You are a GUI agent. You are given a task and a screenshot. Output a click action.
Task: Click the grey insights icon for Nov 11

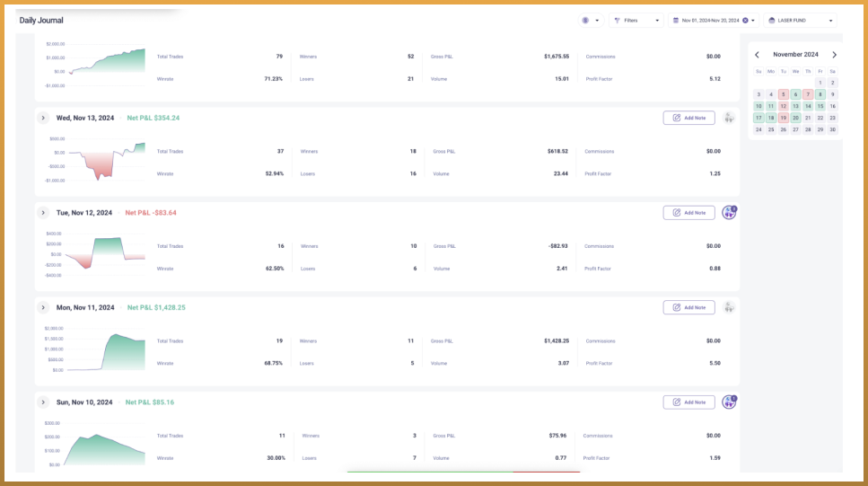click(x=729, y=307)
